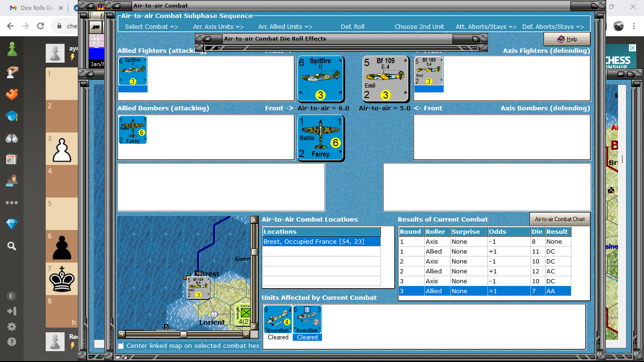This screenshot has height=362, width=644.
Task: Click the Chess.com pawn logo icon
Action: click(12, 49)
